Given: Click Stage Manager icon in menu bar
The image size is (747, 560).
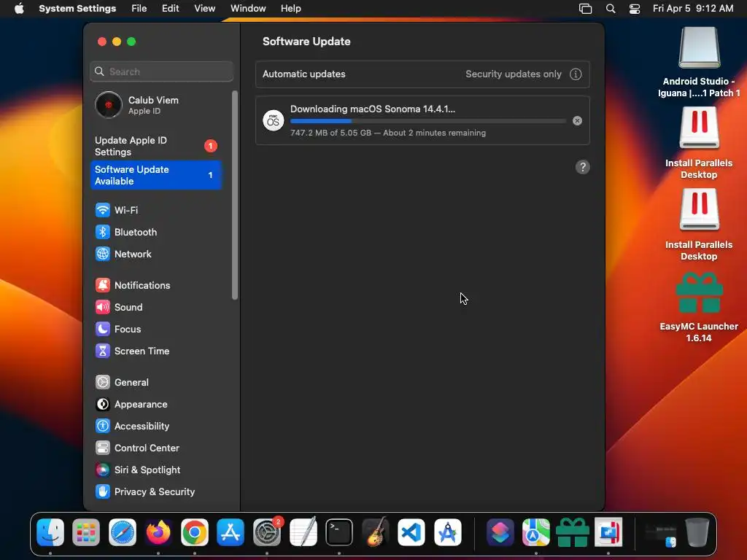Looking at the screenshot, I should (x=585, y=9).
